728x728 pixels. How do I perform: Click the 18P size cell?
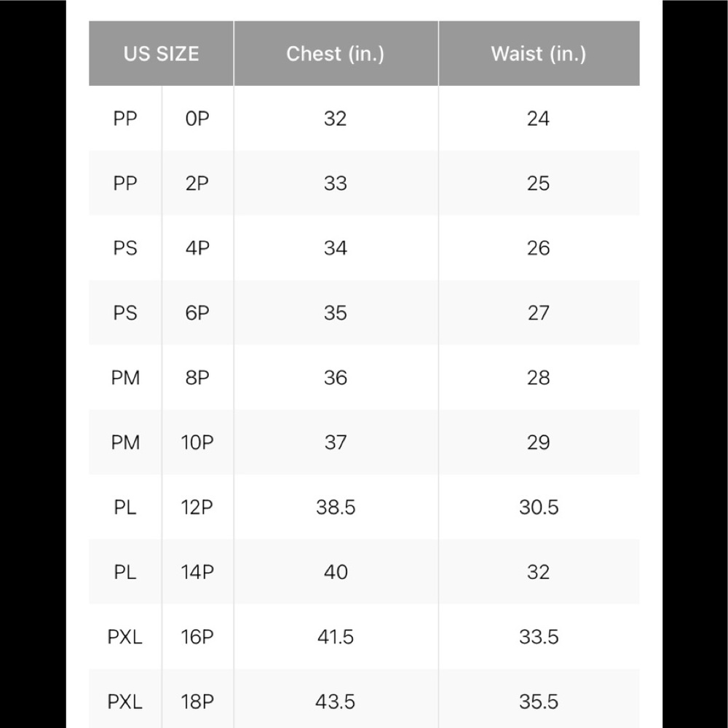click(x=197, y=702)
